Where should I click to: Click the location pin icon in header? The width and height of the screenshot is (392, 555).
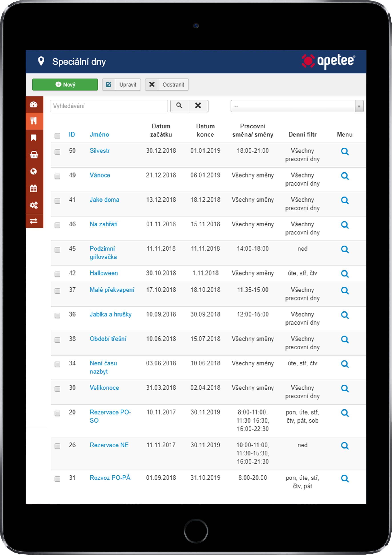pyautogui.click(x=41, y=61)
